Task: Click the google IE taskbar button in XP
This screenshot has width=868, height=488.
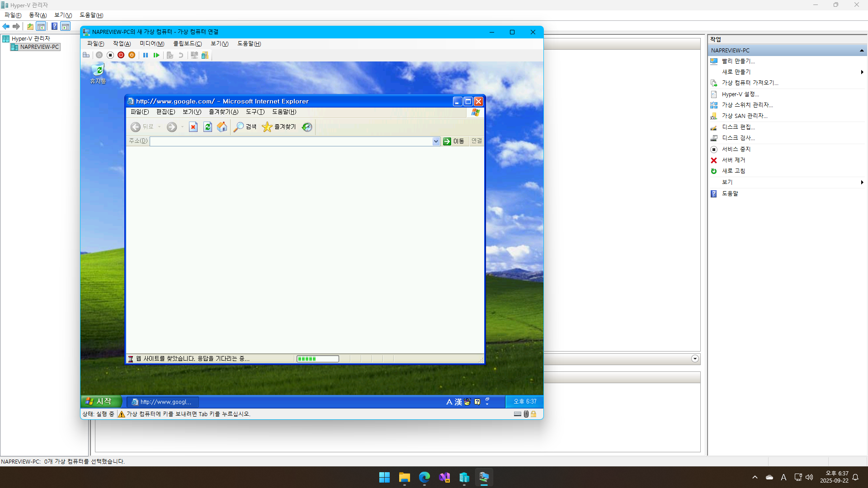Action: 163,402
